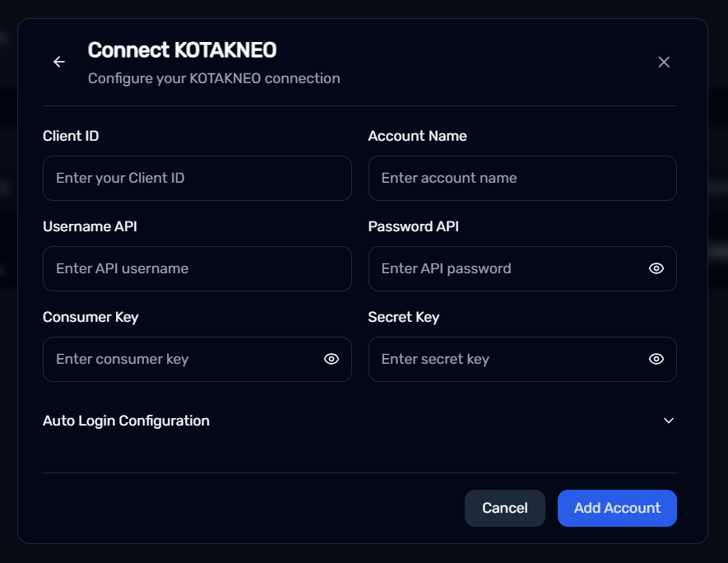
Task: Select the Account Name label
Action: click(417, 136)
